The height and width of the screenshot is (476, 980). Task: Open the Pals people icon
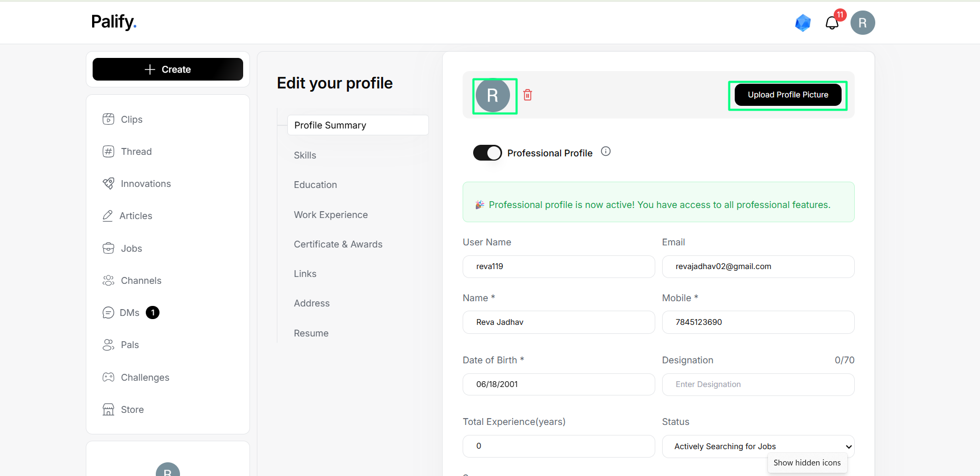click(108, 345)
